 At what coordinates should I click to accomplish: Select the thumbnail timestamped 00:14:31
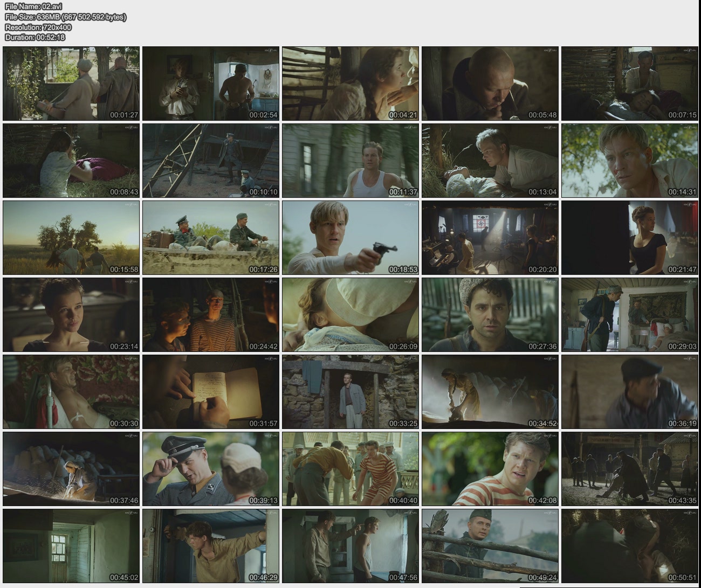(630, 161)
